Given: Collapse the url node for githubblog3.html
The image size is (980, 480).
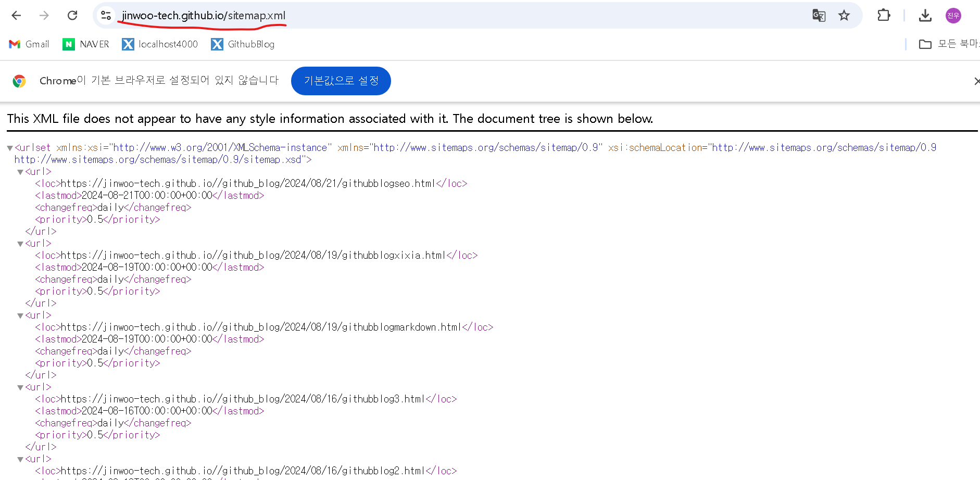Looking at the screenshot, I should click(20, 387).
